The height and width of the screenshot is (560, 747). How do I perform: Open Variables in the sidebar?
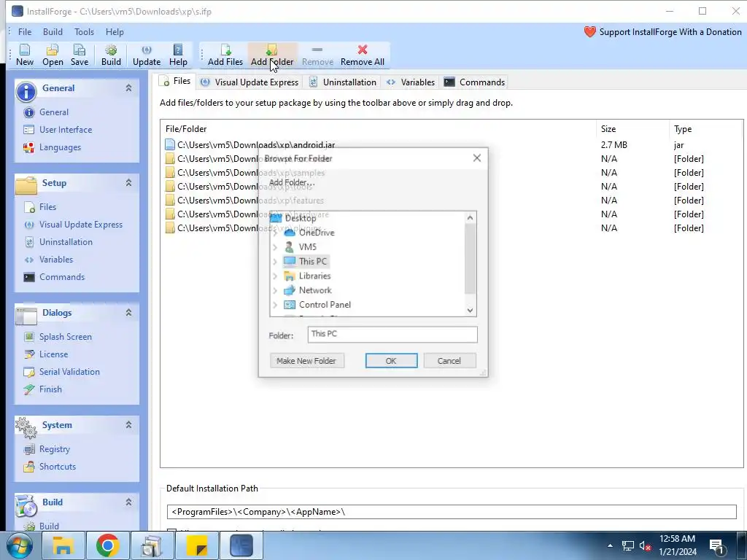[x=56, y=260]
